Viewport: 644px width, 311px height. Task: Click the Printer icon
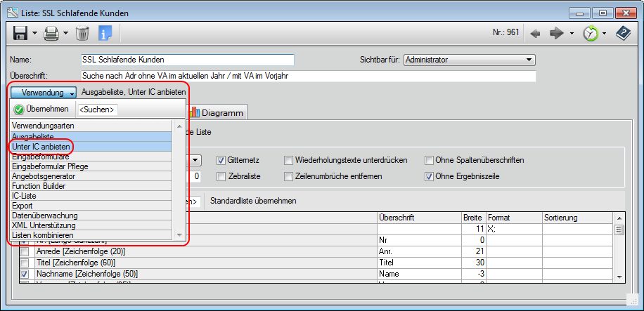[51, 33]
